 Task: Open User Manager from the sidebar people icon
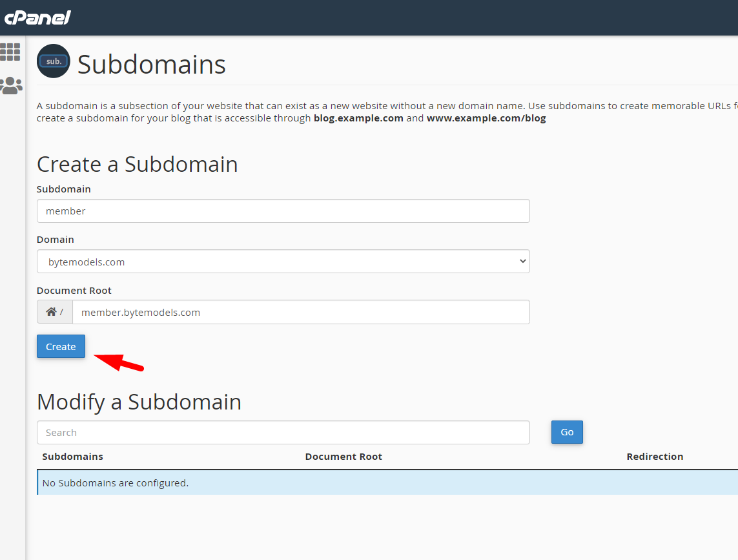11,85
